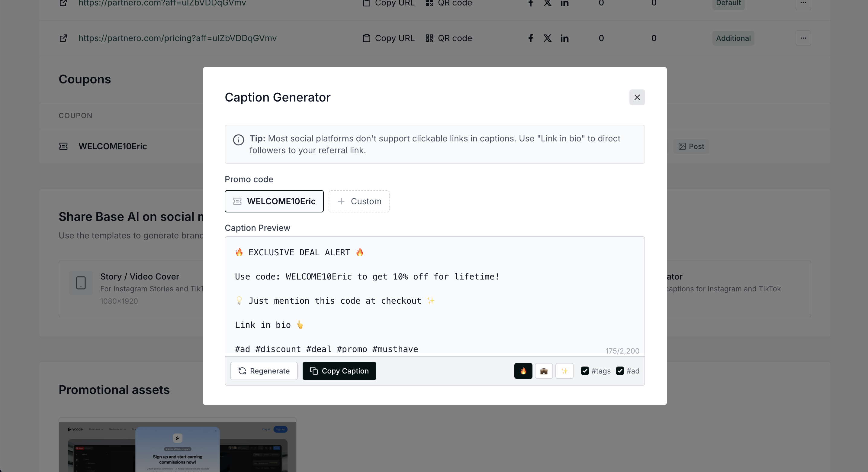Uncheck the #tags checkbox
The image size is (868, 472).
coord(585,371)
